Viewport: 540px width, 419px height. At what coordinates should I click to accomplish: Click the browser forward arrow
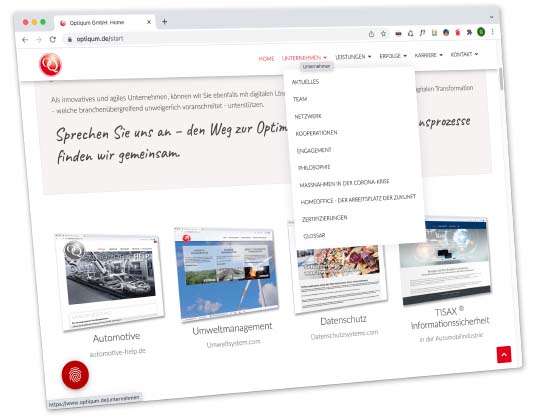[x=39, y=40]
